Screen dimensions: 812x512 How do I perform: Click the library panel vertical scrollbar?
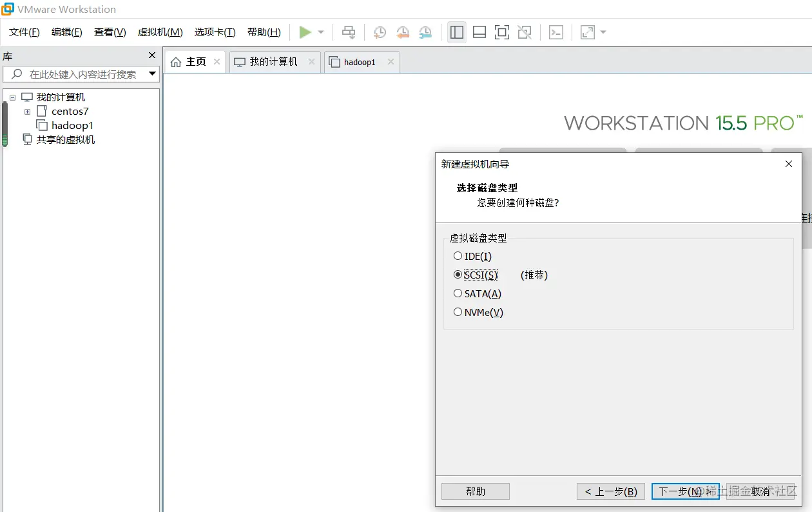click(5, 124)
